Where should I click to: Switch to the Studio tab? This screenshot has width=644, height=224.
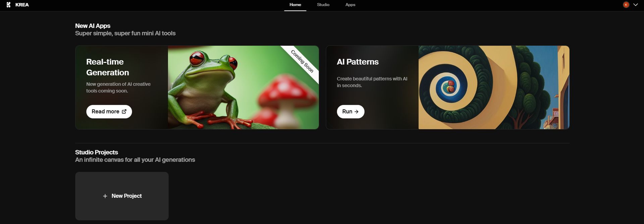323,5
